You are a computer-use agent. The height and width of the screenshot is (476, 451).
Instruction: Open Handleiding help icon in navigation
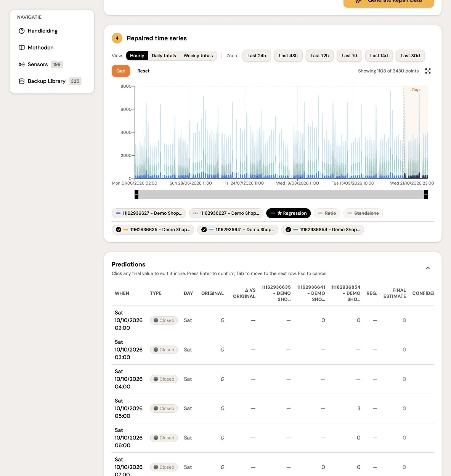pyautogui.click(x=22, y=31)
